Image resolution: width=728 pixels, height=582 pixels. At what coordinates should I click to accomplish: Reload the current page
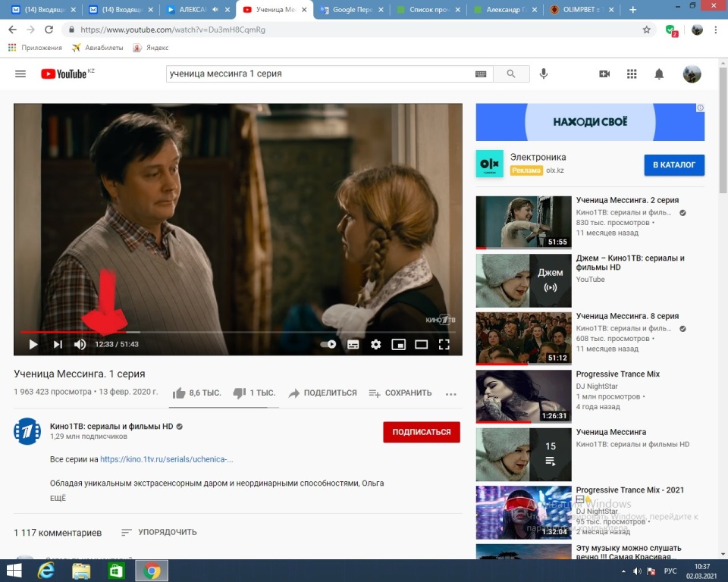49,30
